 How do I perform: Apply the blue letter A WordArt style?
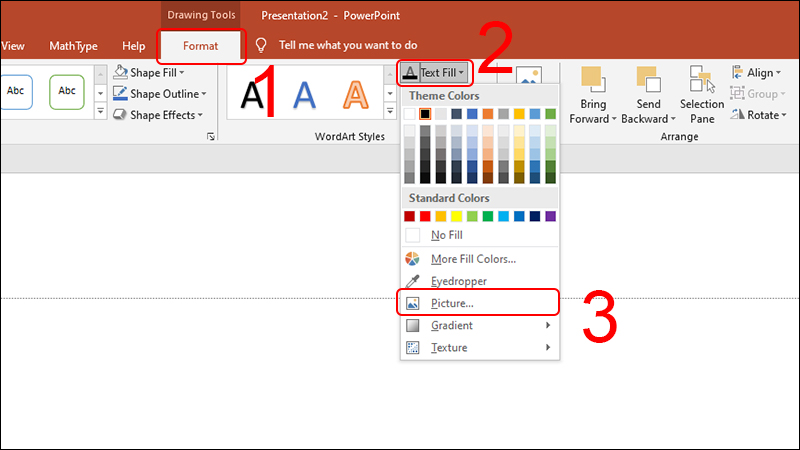tap(304, 95)
